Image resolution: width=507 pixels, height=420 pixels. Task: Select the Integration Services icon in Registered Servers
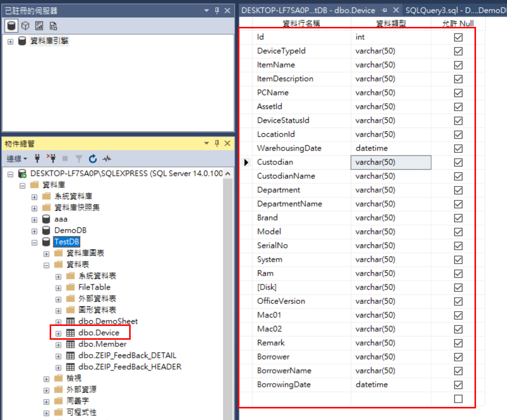click(x=53, y=26)
